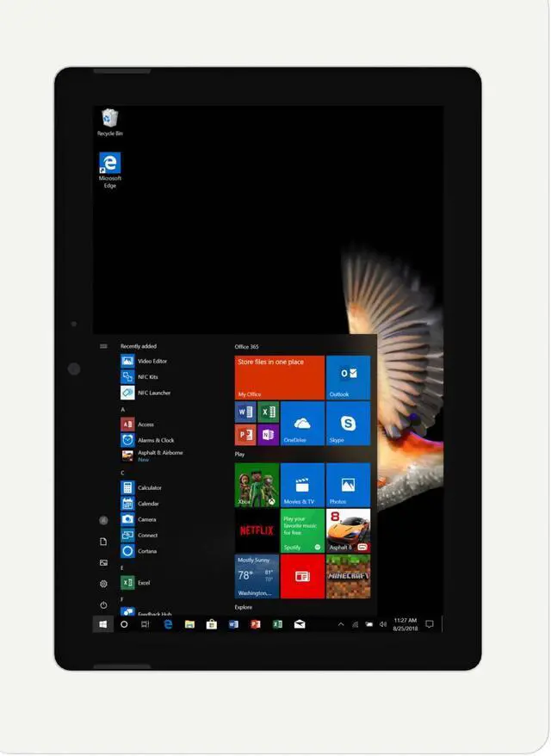Open the Movies & TV tile
This screenshot has height=756, width=551.
(x=302, y=485)
